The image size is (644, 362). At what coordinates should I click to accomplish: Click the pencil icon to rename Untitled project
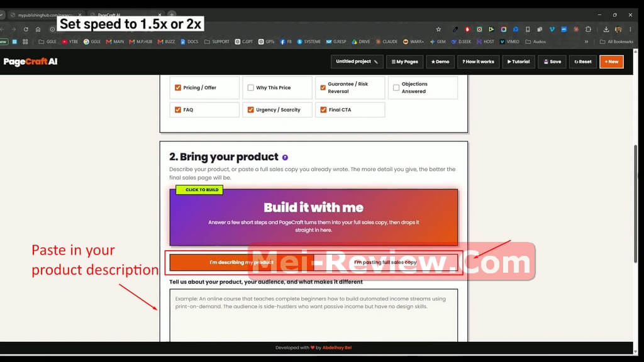coord(376,62)
